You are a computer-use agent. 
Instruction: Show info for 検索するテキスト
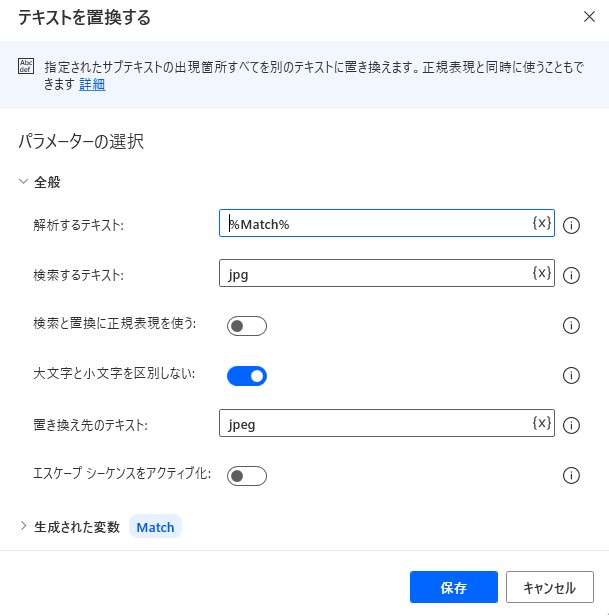click(x=571, y=275)
